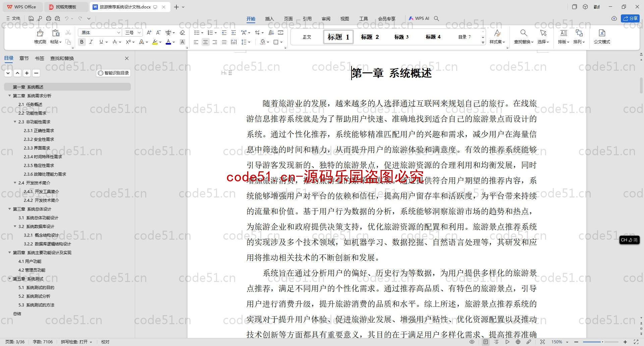
Task: Open the 插入 (Insert) ribbon tab
Action: coord(269,19)
